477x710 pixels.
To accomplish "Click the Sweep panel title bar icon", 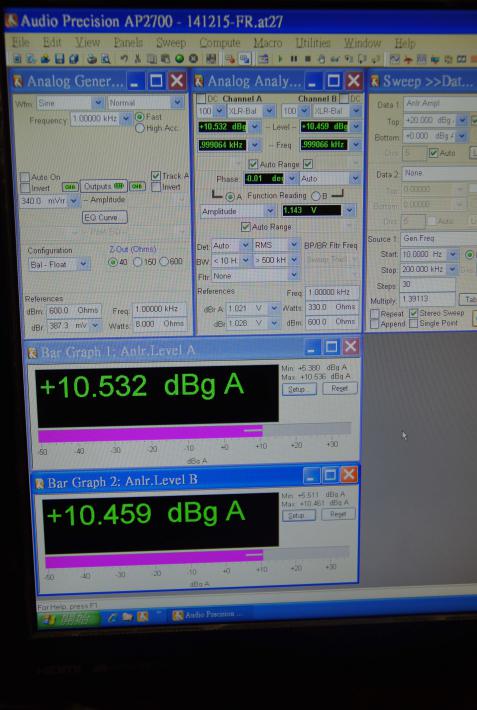I will pos(374,82).
